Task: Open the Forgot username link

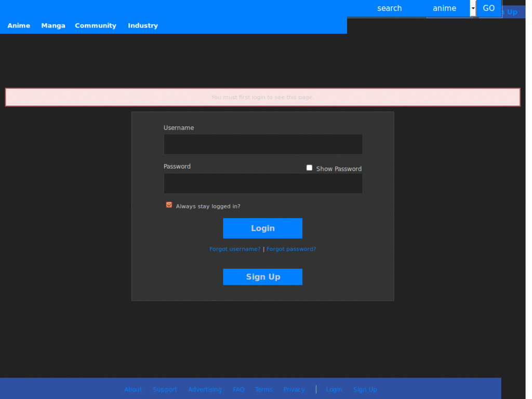Action: (235, 249)
